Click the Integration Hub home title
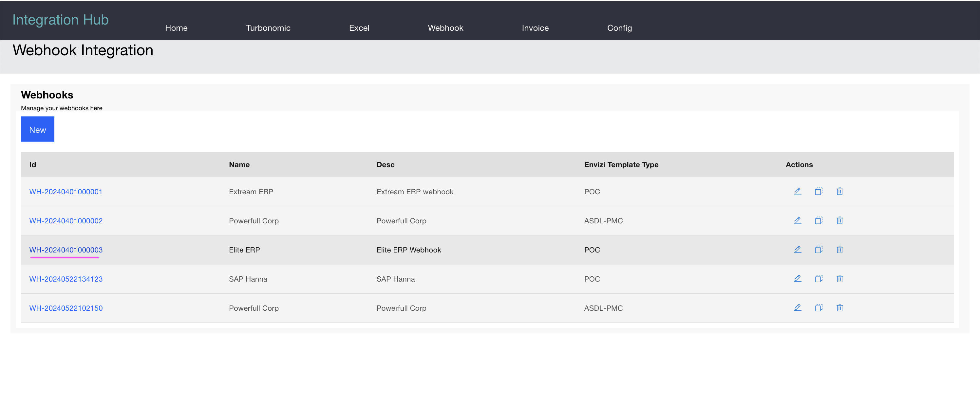Image resolution: width=980 pixels, height=399 pixels. point(60,19)
